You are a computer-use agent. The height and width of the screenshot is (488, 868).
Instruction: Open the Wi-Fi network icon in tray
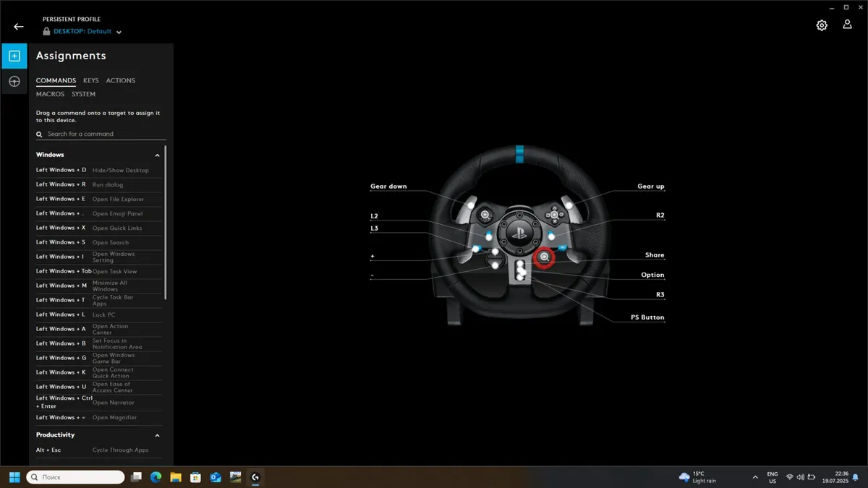[x=789, y=477]
